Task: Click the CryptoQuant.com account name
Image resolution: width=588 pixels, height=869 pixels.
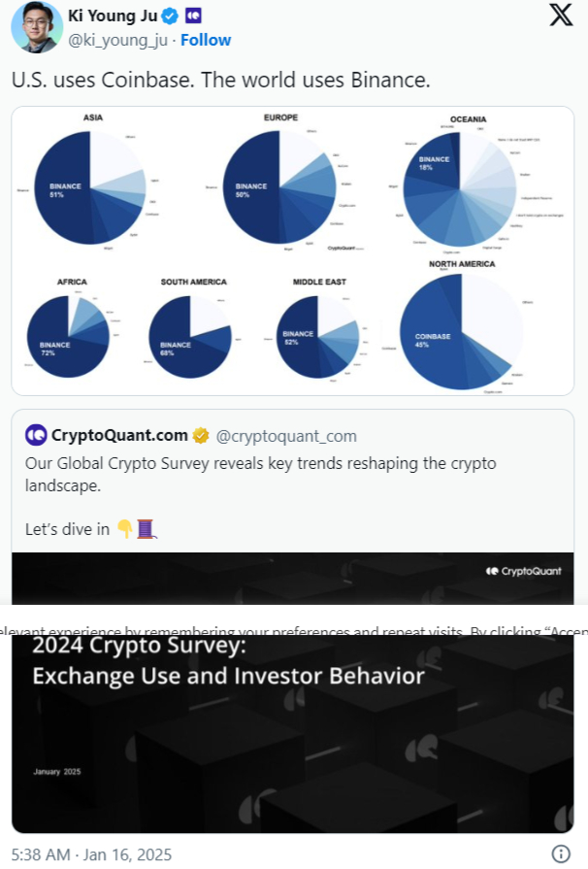Action: [x=119, y=435]
